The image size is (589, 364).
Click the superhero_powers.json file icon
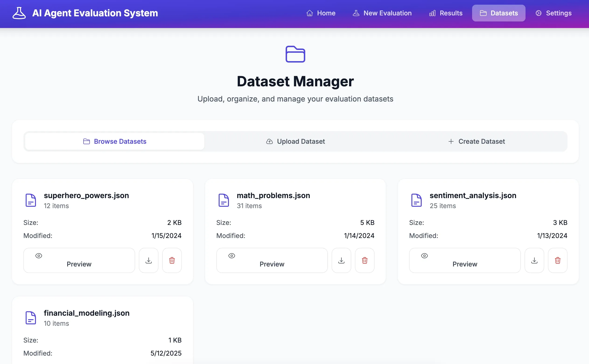click(31, 200)
